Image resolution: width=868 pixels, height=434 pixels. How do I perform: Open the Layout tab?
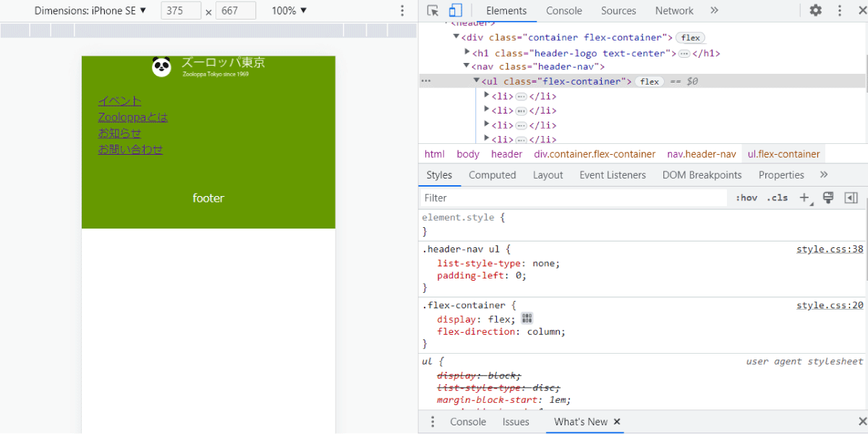[x=548, y=175]
